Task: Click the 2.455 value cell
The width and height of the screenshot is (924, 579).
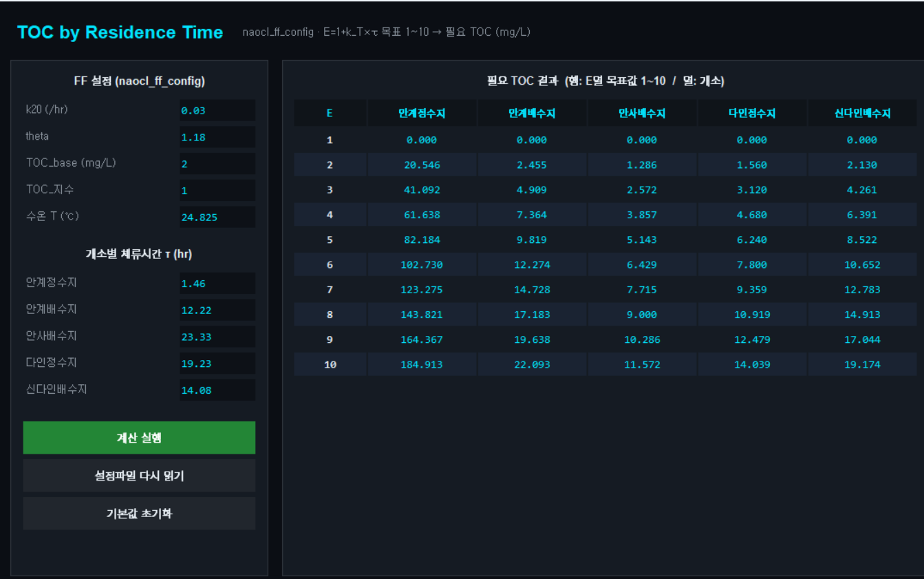Action: coord(532,165)
